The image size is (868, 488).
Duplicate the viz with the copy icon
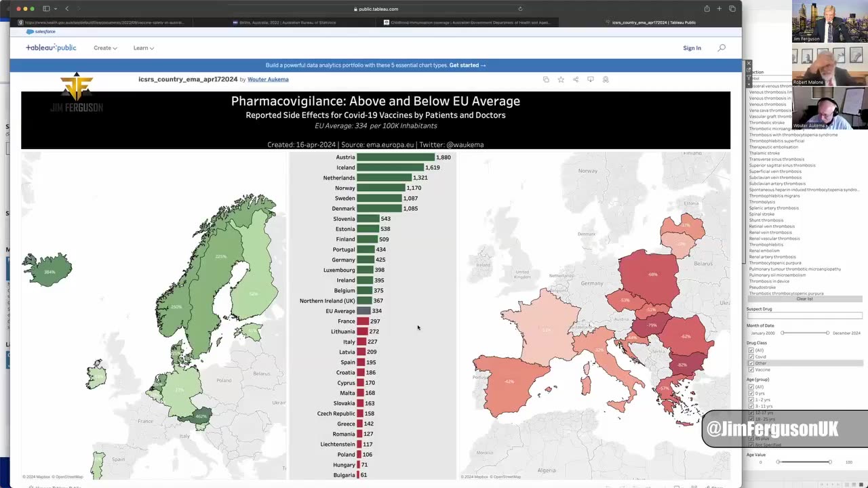[x=546, y=79]
